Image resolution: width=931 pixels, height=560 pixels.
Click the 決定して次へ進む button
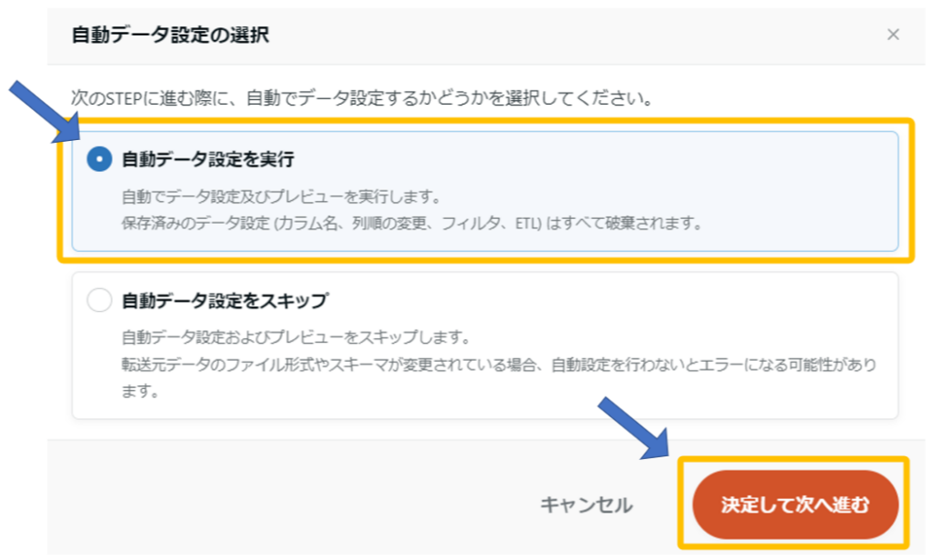[x=795, y=505]
